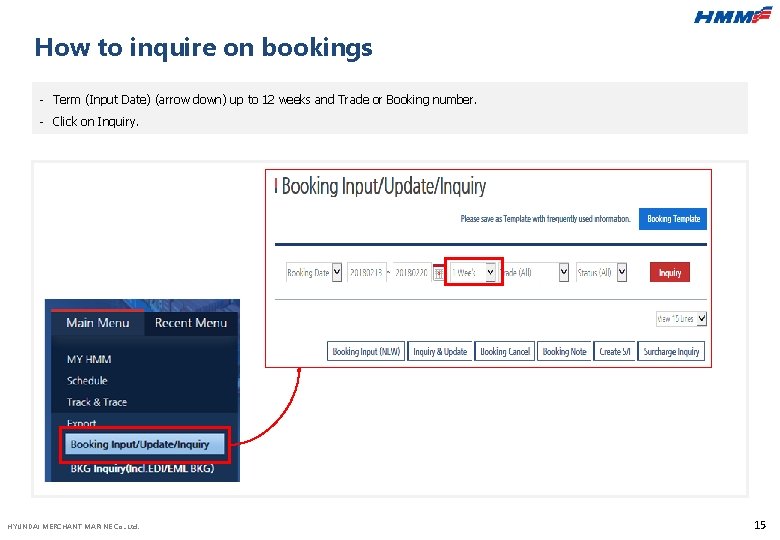The width and height of the screenshot is (780, 540).
Task: Open Track & Trace menu item
Action: click(97, 402)
